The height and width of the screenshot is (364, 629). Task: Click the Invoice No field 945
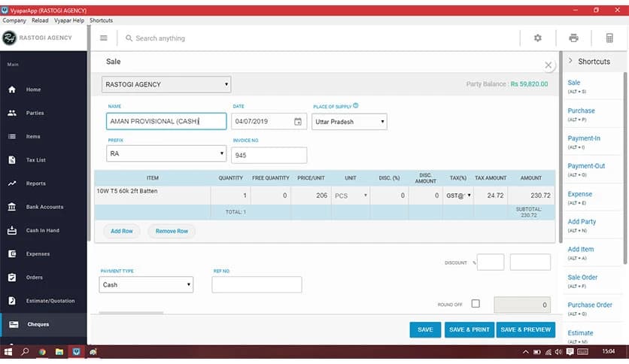(269, 155)
